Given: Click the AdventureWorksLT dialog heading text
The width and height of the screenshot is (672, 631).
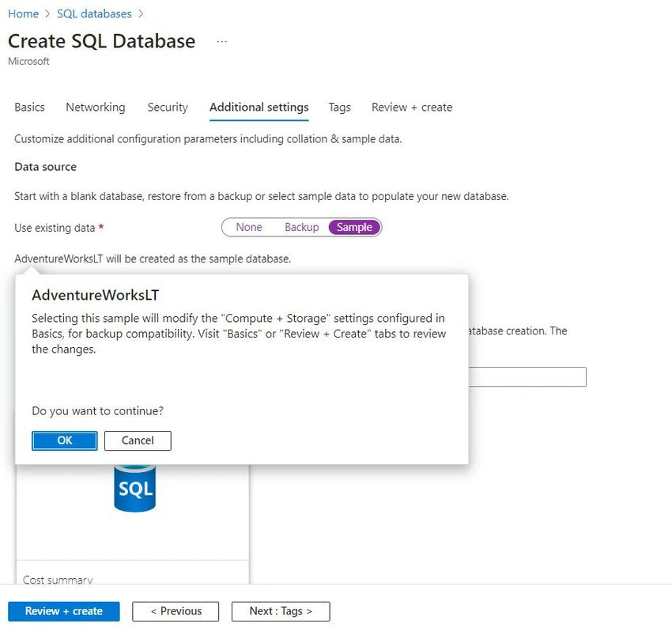Looking at the screenshot, I should coord(95,296).
